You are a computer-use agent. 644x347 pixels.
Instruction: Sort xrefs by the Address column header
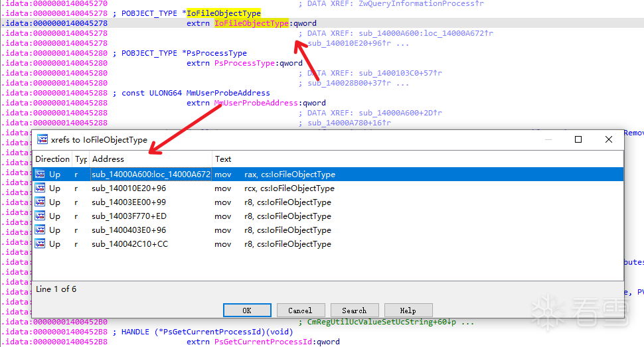[x=150, y=159]
